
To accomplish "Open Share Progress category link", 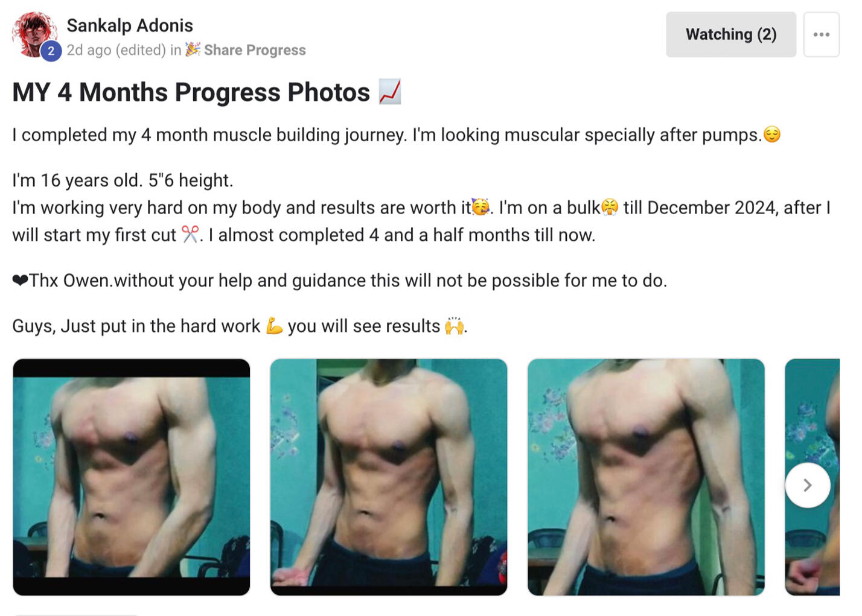I will pyautogui.click(x=254, y=50).
